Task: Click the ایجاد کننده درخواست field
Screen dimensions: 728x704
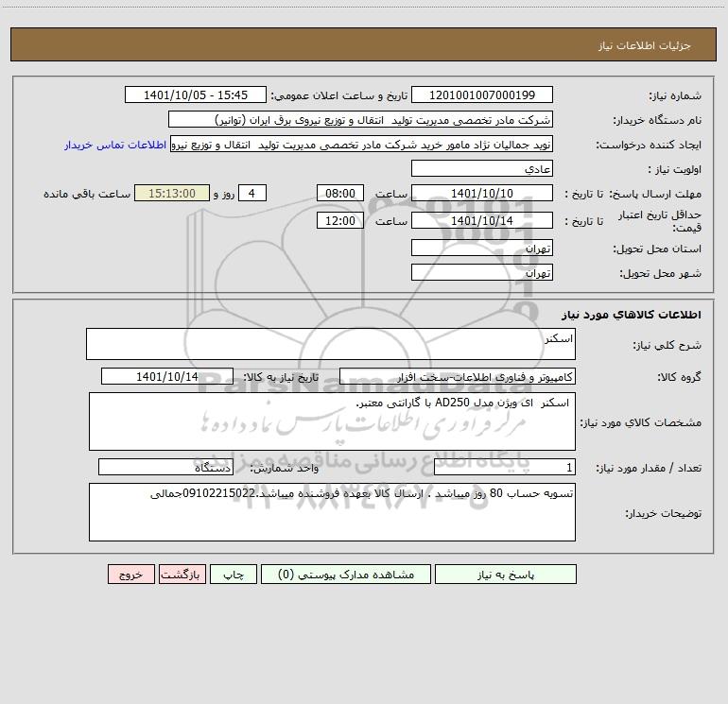Action: pyautogui.click(x=362, y=144)
